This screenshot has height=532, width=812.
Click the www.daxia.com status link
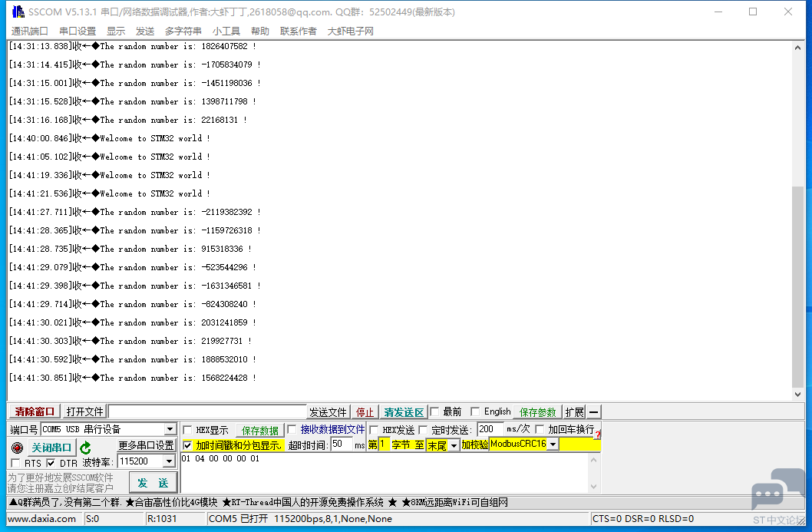[42, 518]
